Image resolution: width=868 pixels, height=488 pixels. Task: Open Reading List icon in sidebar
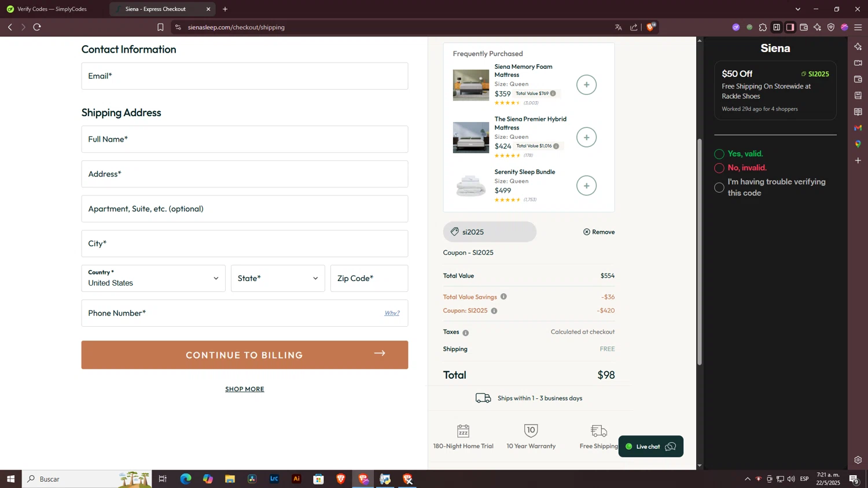coord(858,112)
